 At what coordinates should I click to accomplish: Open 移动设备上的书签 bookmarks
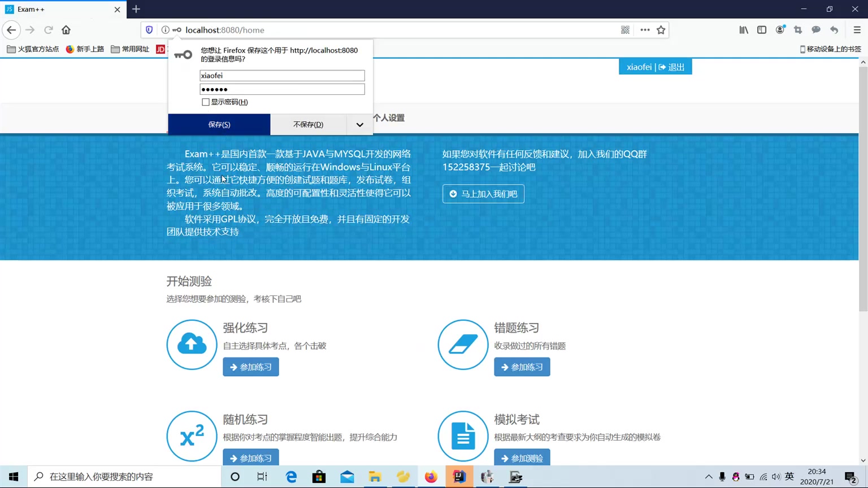[x=830, y=49]
